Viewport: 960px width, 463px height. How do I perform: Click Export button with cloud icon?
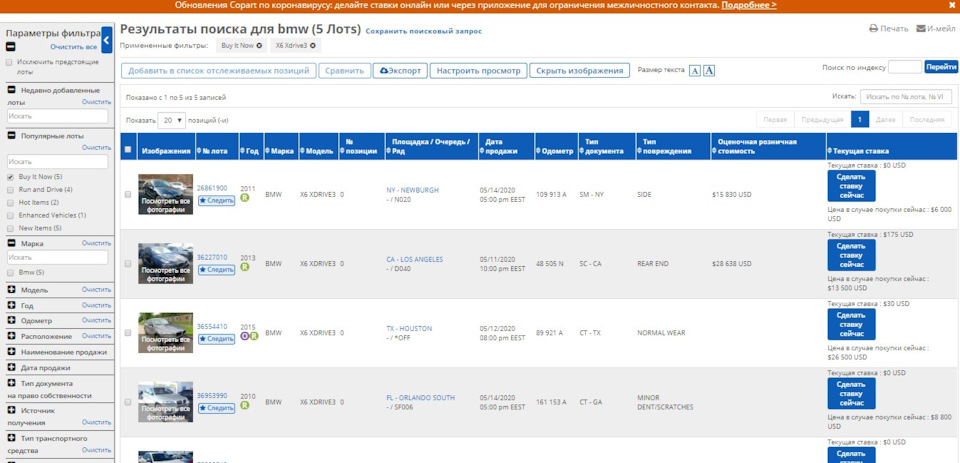pyautogui.click(x=400, y=71)
